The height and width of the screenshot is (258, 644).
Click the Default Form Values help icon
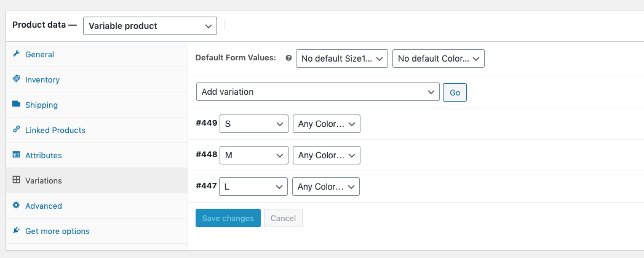(288, 58)
